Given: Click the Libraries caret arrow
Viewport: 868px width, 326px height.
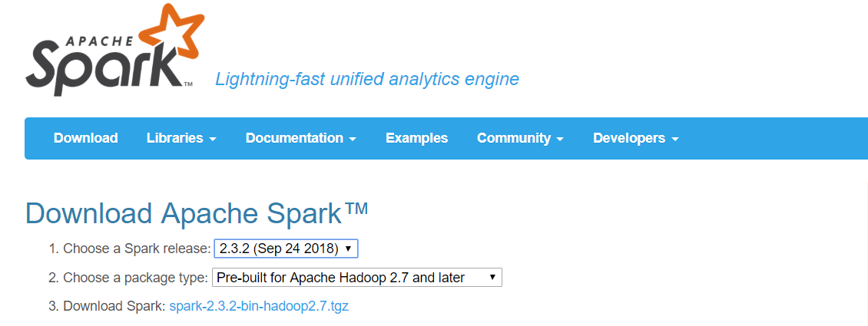Looking at the screenshot, I should pos(213,140).
